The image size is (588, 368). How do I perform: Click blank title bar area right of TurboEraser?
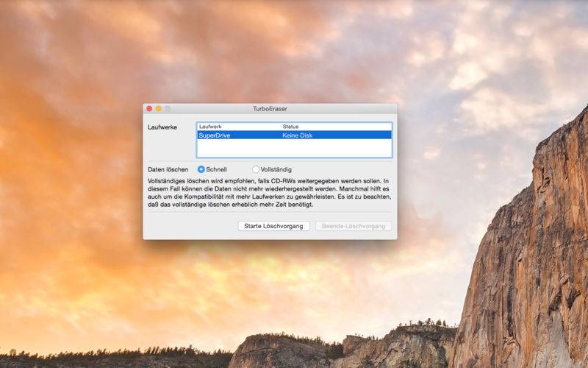pyautogui.click(x=345, y=108)
